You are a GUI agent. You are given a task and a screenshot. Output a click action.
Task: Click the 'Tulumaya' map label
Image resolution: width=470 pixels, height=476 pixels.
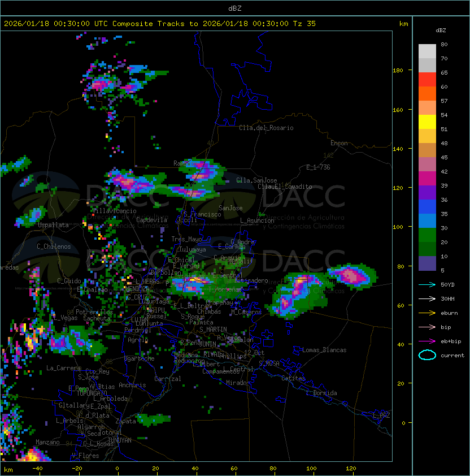(x=193, y=249)
